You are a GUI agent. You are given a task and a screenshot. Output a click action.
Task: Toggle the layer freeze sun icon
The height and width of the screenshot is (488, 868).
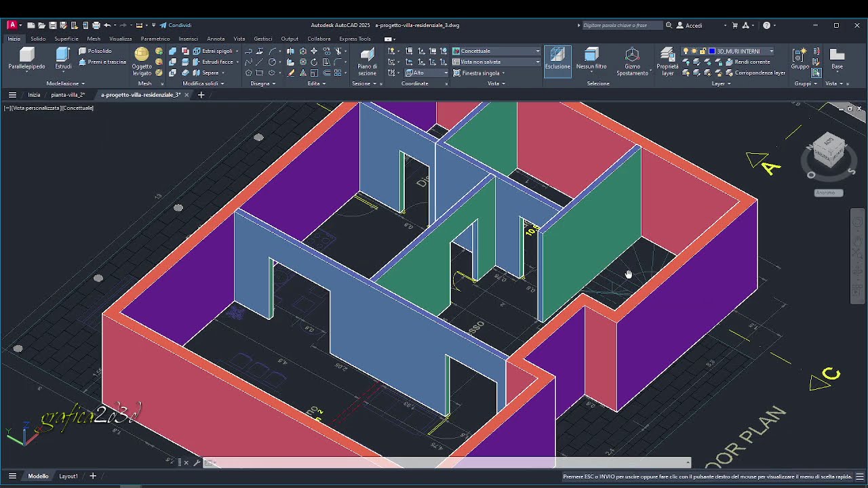(x=694, y=51)
